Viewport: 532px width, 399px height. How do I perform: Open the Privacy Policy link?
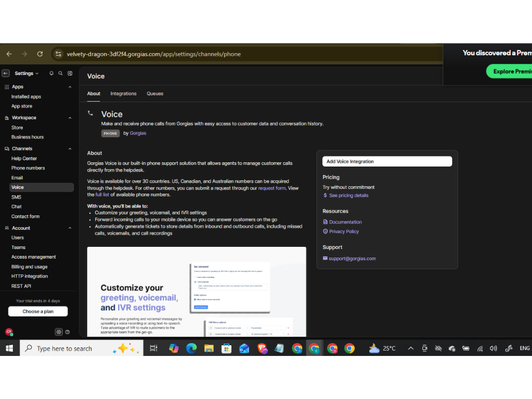pyautogui.click(x=344, y=232)
